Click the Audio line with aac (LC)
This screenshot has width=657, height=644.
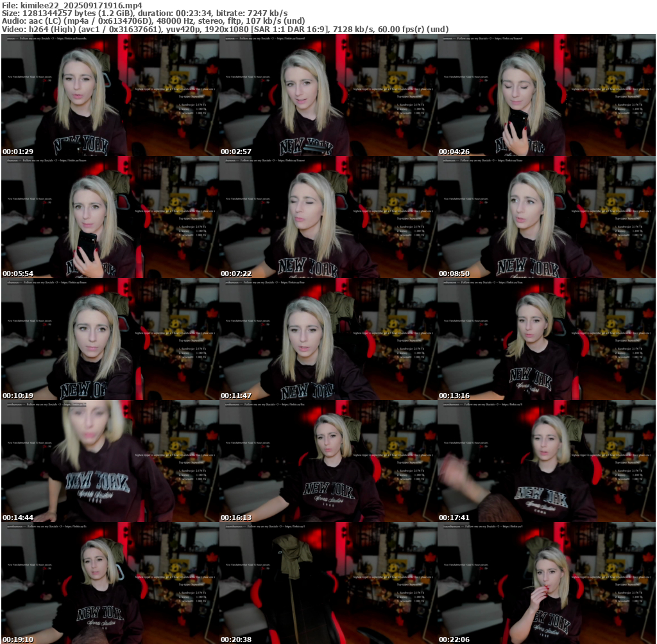153,21
